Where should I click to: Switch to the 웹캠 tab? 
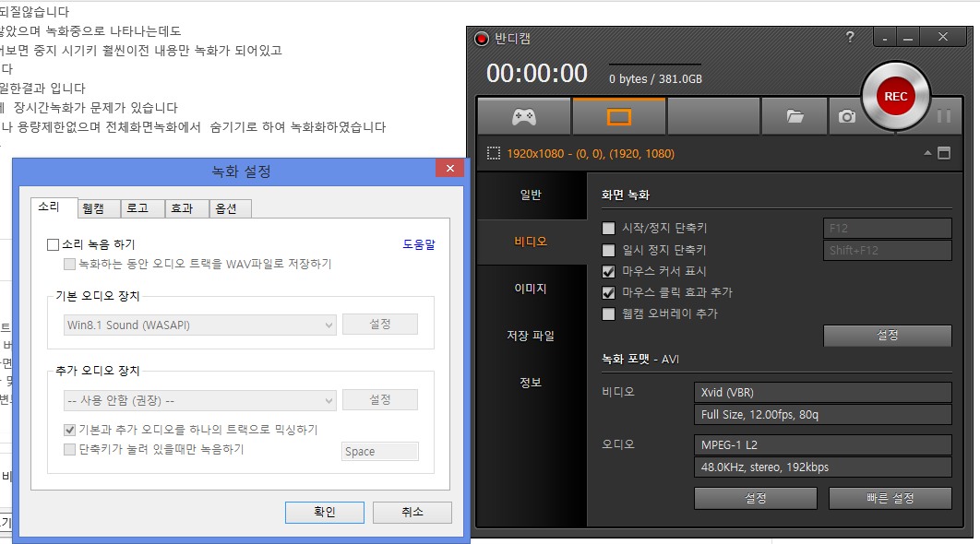(x=99, y=208)
